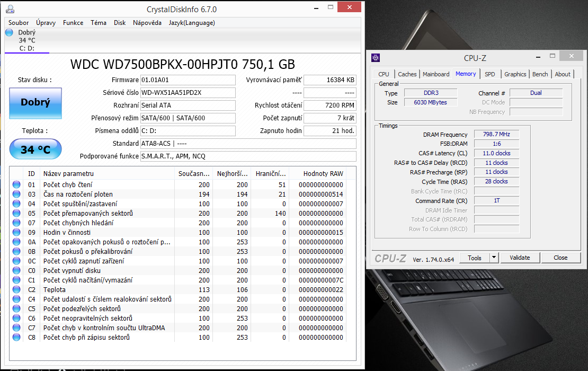Click the Hraniční... column header

(x=270, y=174)
